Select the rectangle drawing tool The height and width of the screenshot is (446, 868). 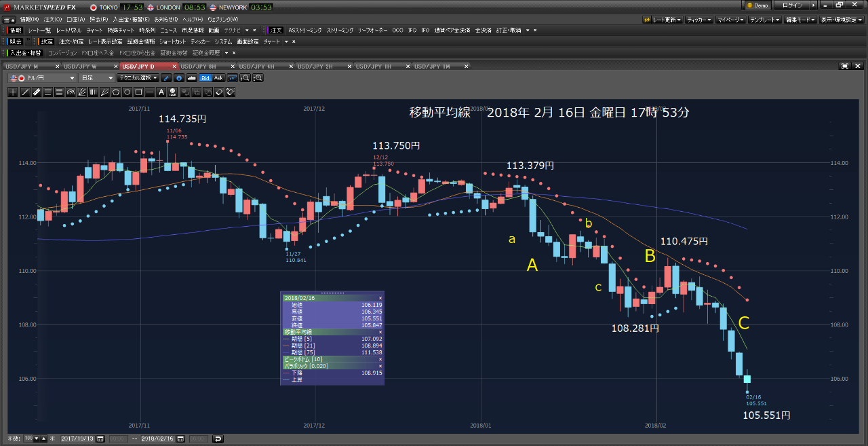[x=138, y=92]
